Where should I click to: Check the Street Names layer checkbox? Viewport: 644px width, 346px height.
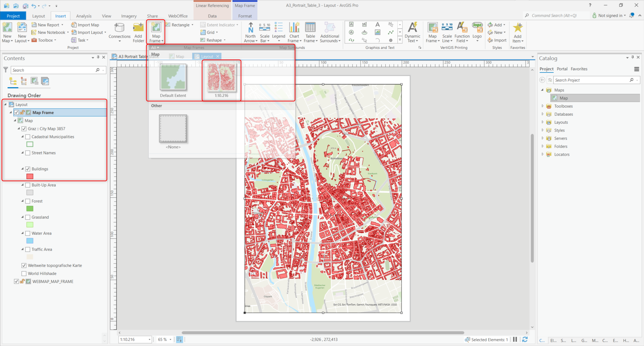(x=28, y=153)
